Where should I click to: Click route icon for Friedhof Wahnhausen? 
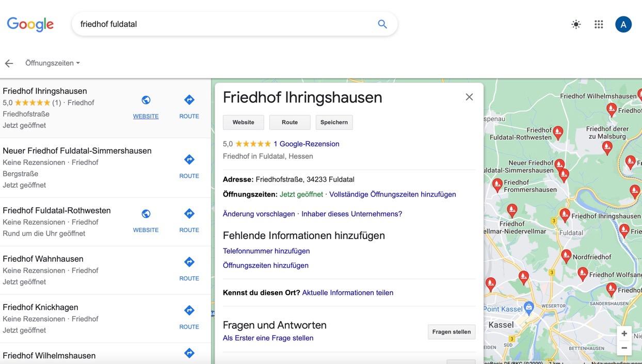[189, 262]
